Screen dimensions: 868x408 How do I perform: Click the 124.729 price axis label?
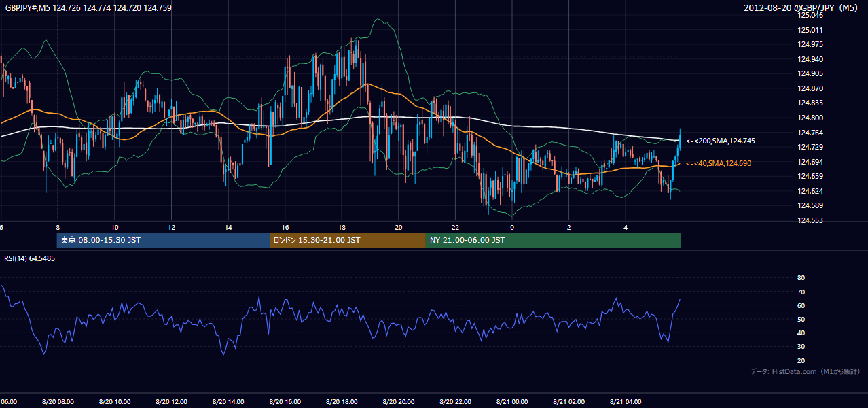coord(810,147)
